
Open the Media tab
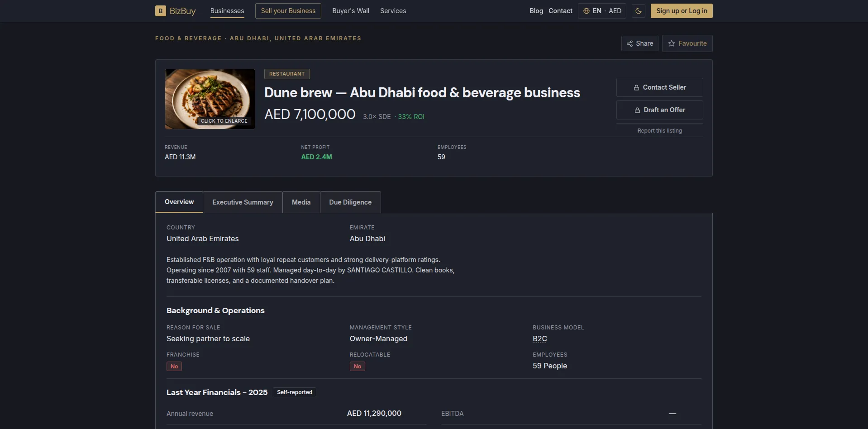pyautogui.click(x=301, y=202)
